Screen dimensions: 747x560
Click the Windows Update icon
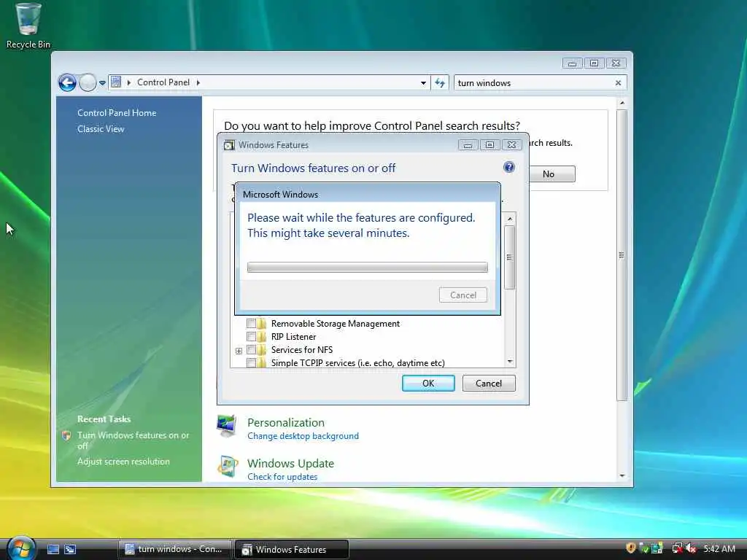(228, 467)
